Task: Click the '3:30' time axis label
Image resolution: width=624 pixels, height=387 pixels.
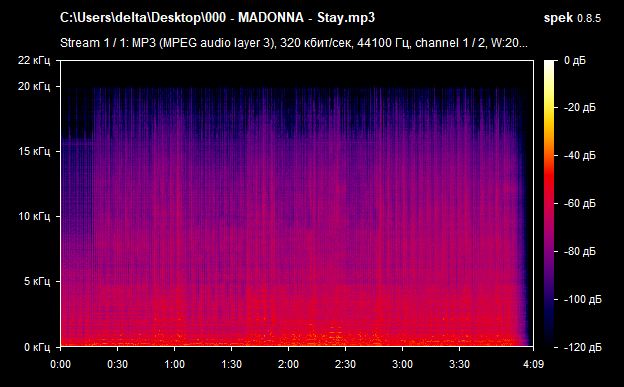Action: point(459,364)
